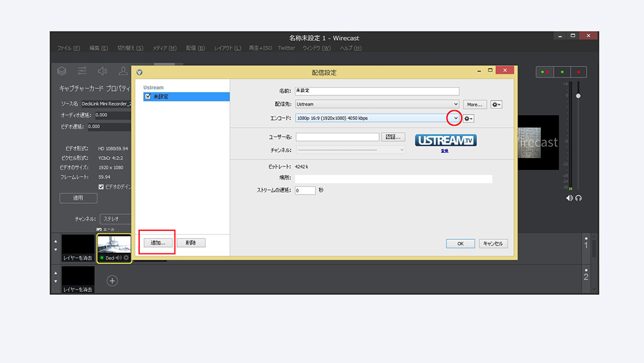Click the 追加... button
This screenshot has width=644, height=363.
coord(158,243)
